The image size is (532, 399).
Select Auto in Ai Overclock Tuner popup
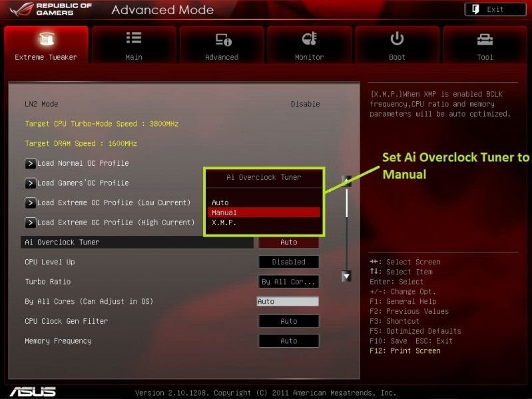tap(264, 202)
